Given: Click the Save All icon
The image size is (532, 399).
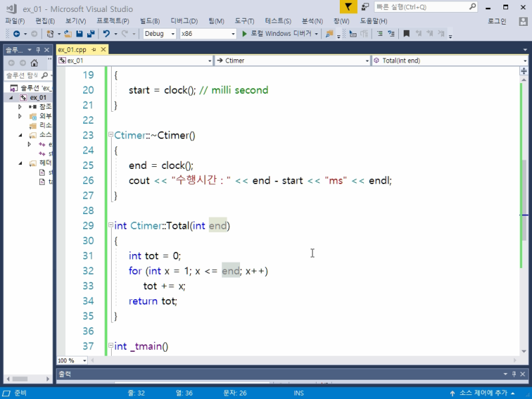Looking at the screenshot, I should 90,34.
